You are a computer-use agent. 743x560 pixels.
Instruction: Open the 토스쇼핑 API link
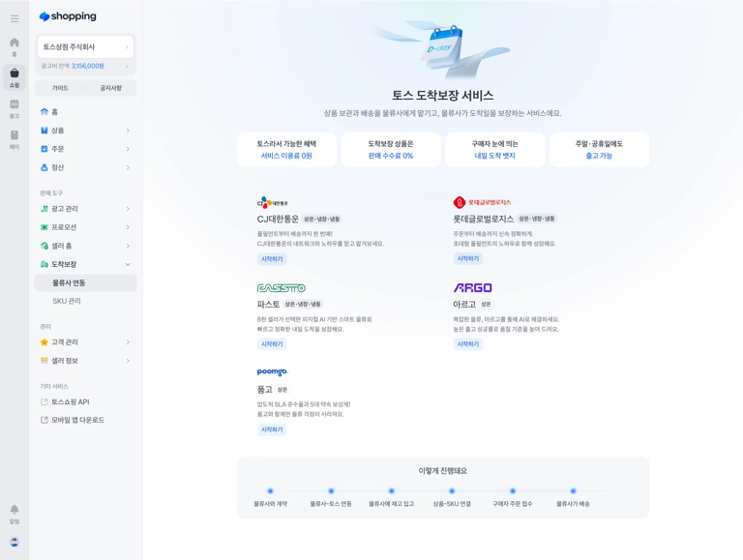click(x=85, y=401)
